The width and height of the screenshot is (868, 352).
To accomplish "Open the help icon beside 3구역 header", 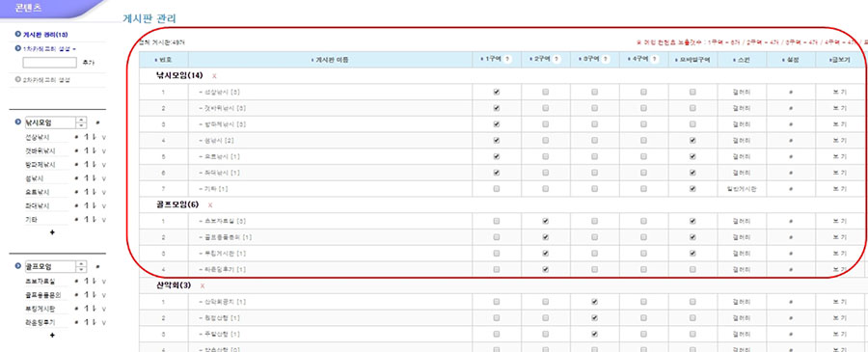I will [607, 59].
